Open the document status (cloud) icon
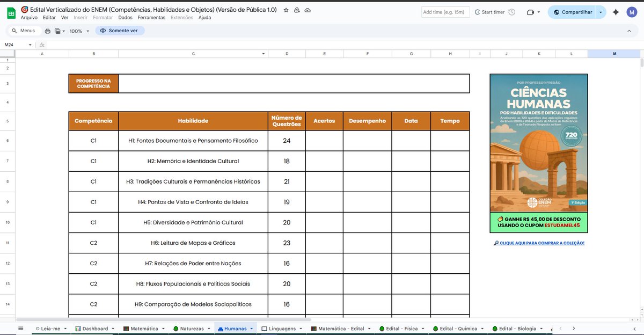This screenshot has width=644, height=335. point(308,9)
